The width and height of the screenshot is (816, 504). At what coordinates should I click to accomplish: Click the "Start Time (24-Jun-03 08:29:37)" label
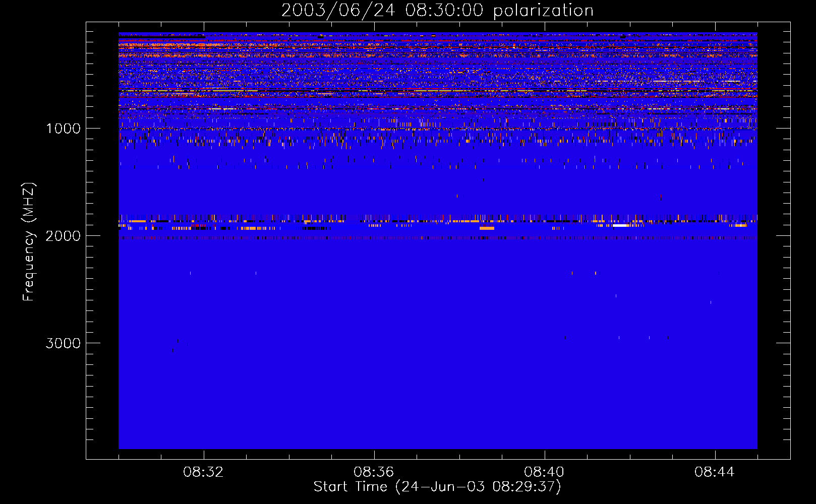point(437,487)
